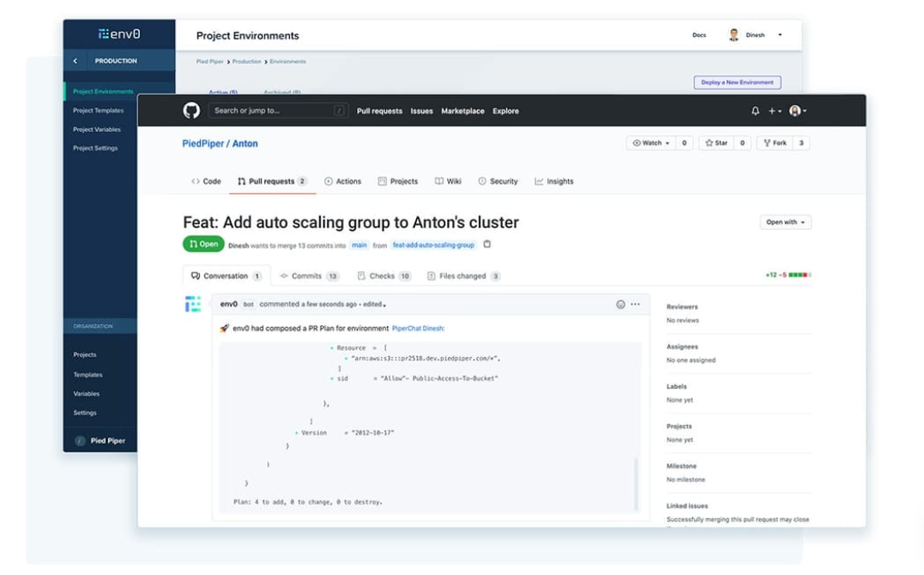Click the env0 bot avatar
Viewport: 924px width, 575px height.
[x=193, y=304]
